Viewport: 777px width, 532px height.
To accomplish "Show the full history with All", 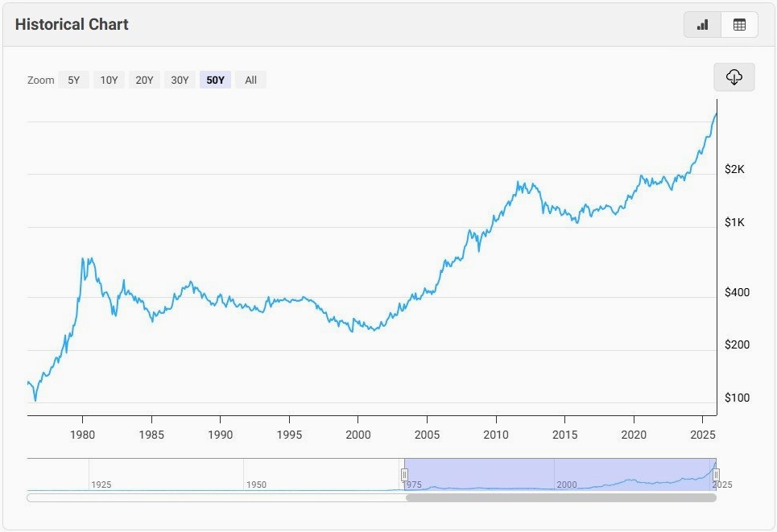I will [x=250, y=80].
